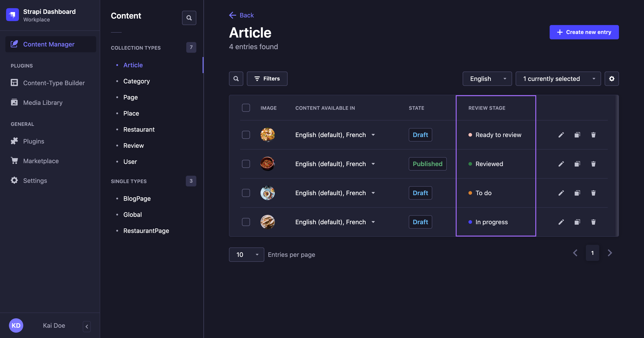Viewport: 644px width, 338px height.
Task: Expand the English language dropdown selector
Action: click(487, 78)
